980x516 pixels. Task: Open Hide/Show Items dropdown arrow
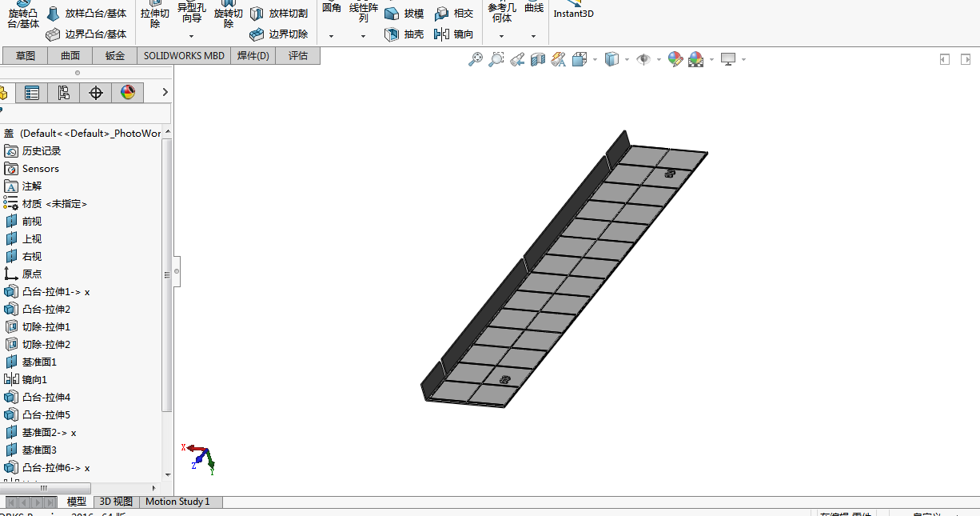[x=658, y=59]
